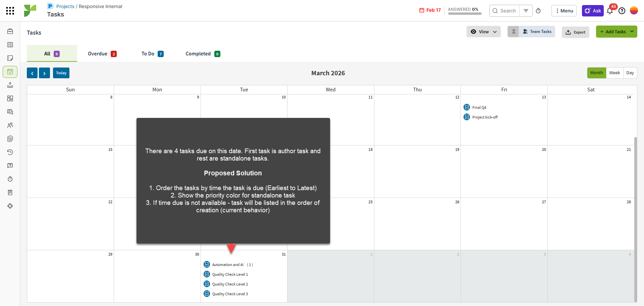Screen dimensions: 644x306
Task: Toggle the Quality Check Level 2 checkbox
Action: pos(207,284)
